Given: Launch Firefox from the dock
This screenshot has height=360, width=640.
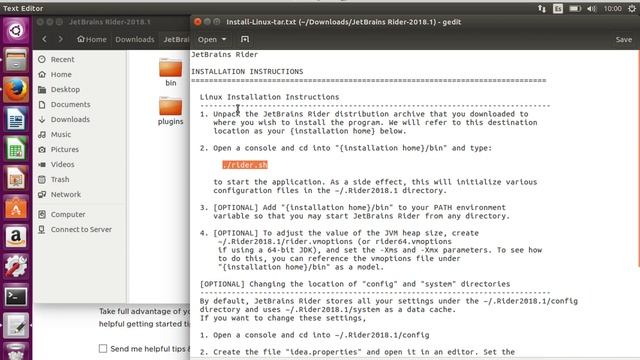Looking at the screenshot, I should tap(16, 90).
